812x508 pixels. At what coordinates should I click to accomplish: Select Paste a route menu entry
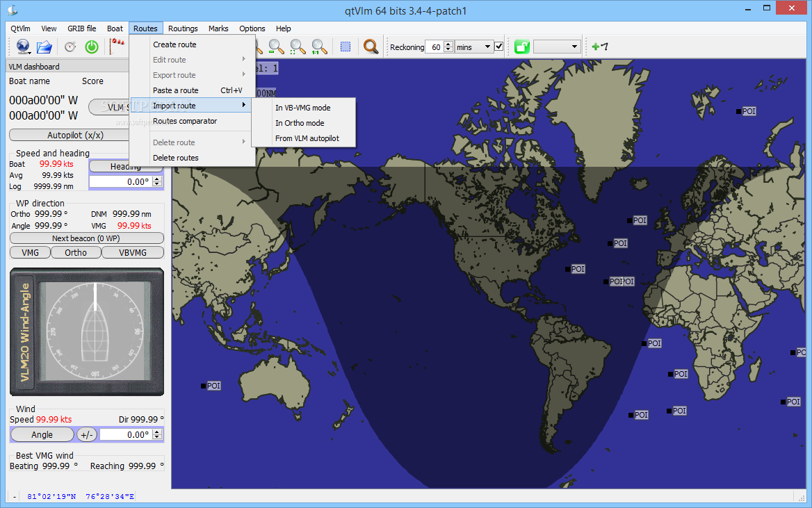click(190, 90)
